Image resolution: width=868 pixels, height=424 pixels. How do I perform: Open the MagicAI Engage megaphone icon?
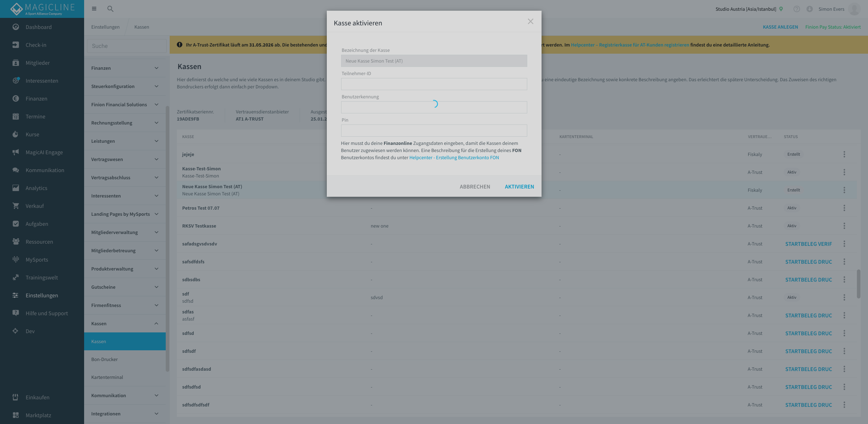(15, 152)
